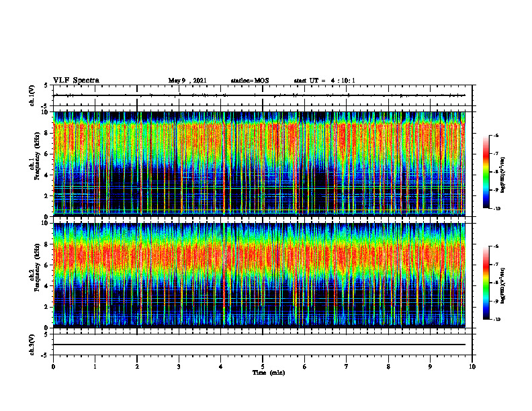Click the "-5" volt tick of ch.3(V) panel

[x=45, y=355]
